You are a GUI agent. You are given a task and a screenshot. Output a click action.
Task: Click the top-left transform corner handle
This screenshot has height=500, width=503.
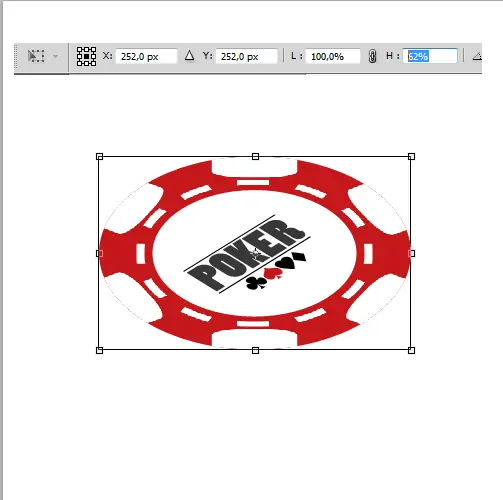pyautogui.click(x=99, y=156)
